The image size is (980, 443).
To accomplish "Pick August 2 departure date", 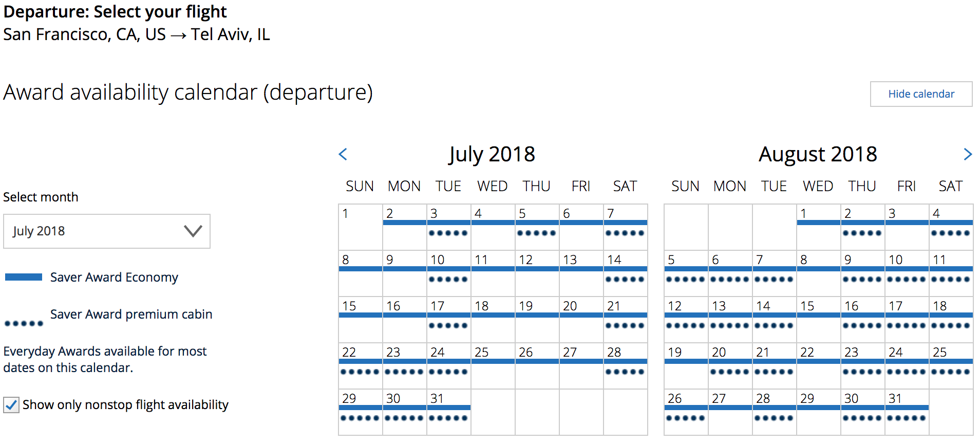I will point(862,227).
